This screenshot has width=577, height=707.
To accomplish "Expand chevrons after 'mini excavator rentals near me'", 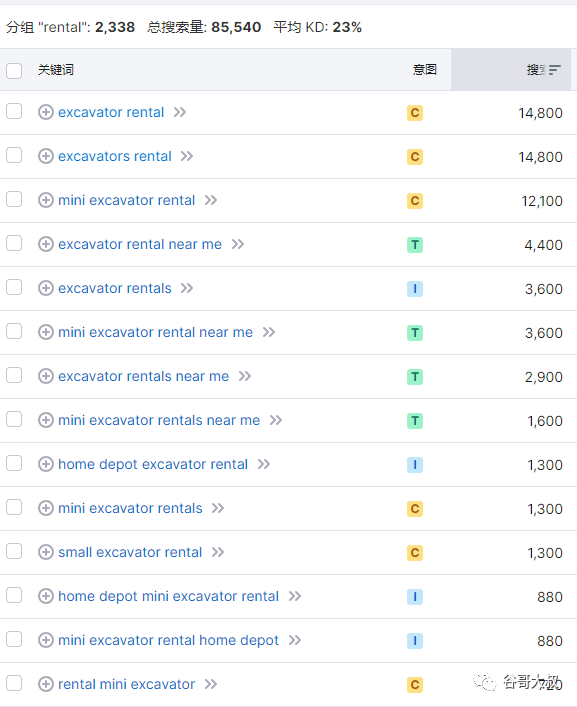I will (x=275, y=420).
